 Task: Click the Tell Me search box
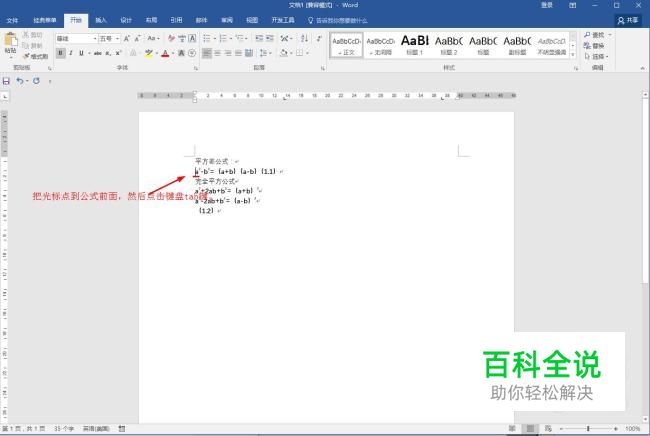point(338,20)
